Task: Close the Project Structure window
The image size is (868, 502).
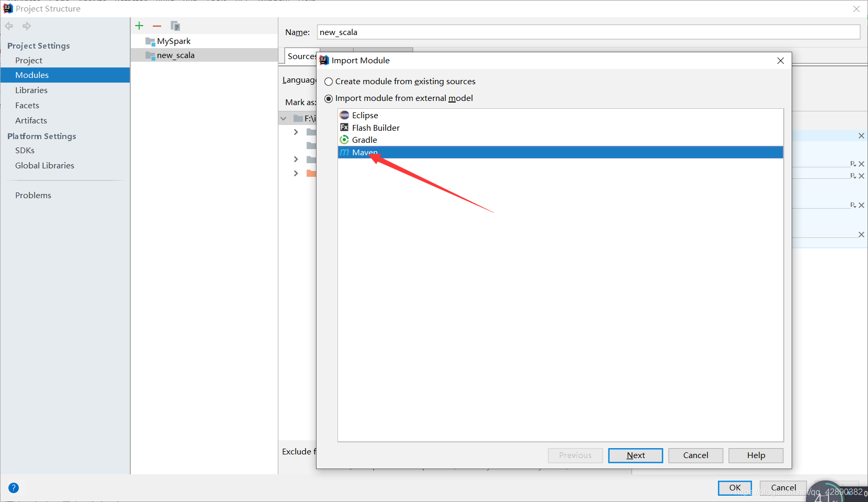Action: point(856,9)
